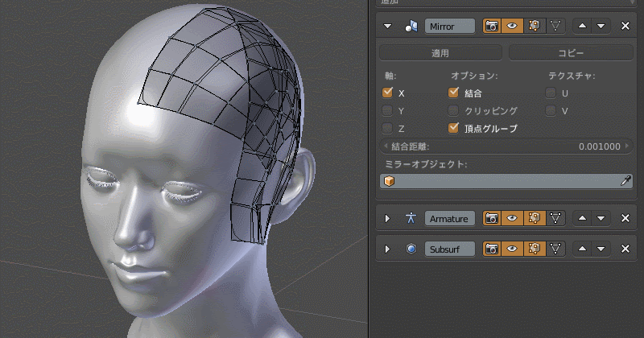Expand the Subsurf modifier panel
This screenshot has width=644, height=338.
click(x=388, y=249)
